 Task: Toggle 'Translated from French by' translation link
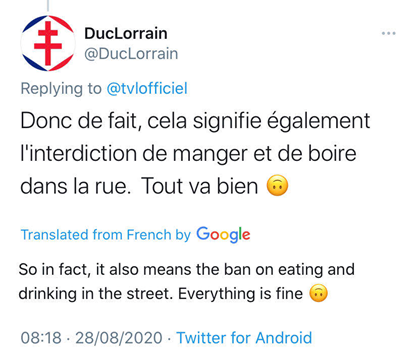click(x=106, y=235)
